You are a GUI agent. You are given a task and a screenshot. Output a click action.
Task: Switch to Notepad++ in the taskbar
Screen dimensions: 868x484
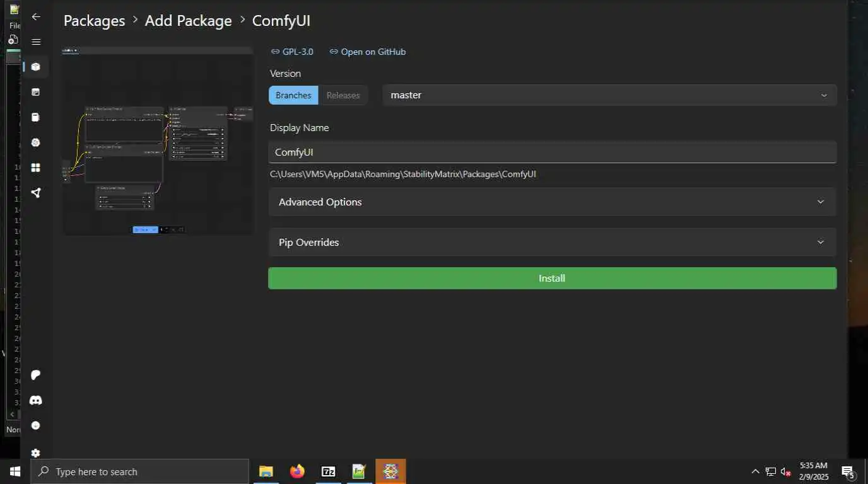pyautogui.click(x=359, y=471)
